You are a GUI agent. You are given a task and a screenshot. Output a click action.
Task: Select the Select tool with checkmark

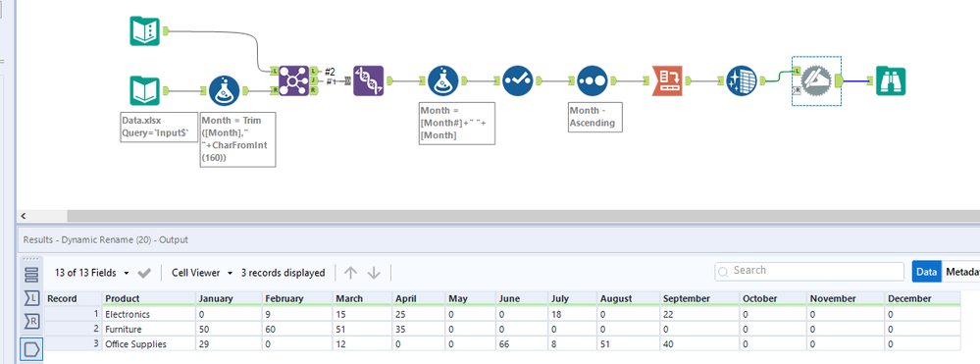pyautogui.click(x=518, y=80)
